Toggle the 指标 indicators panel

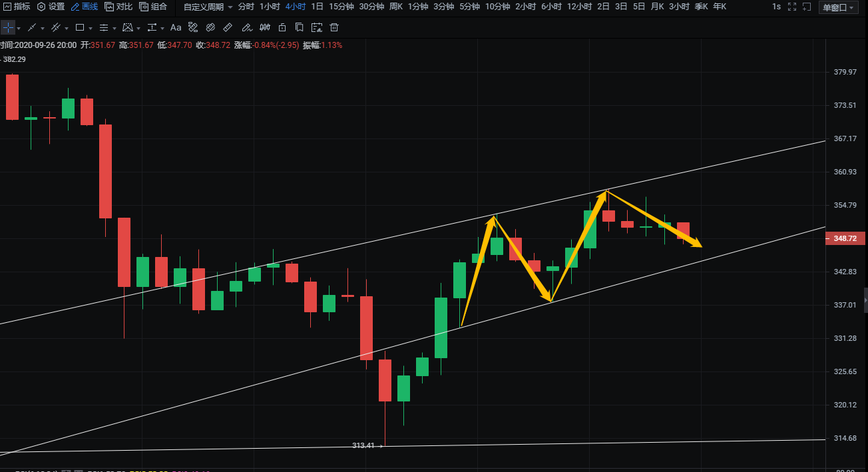(16, 7)
